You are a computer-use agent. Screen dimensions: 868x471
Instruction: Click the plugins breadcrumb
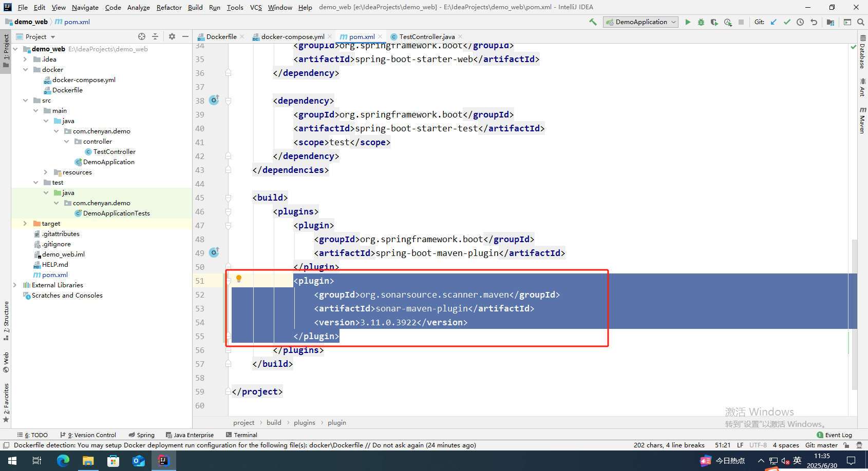pos(305,423)
